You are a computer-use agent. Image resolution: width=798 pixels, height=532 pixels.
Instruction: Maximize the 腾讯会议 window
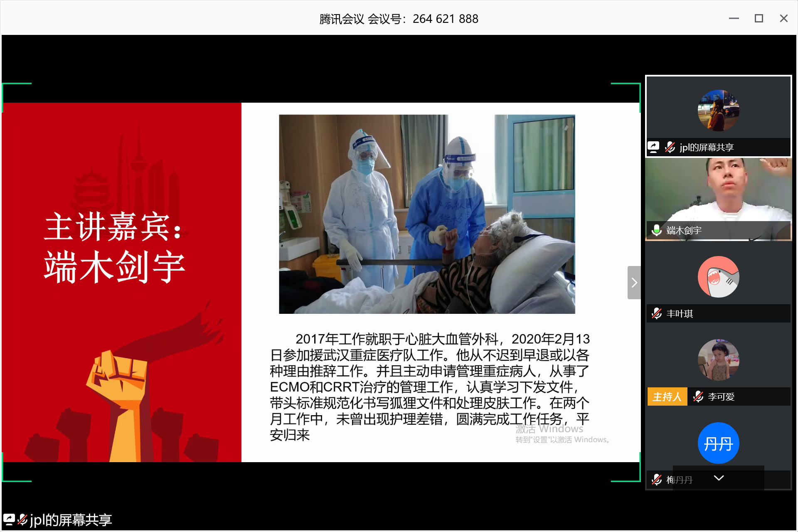pyautogui.click(x=759, y=19)
